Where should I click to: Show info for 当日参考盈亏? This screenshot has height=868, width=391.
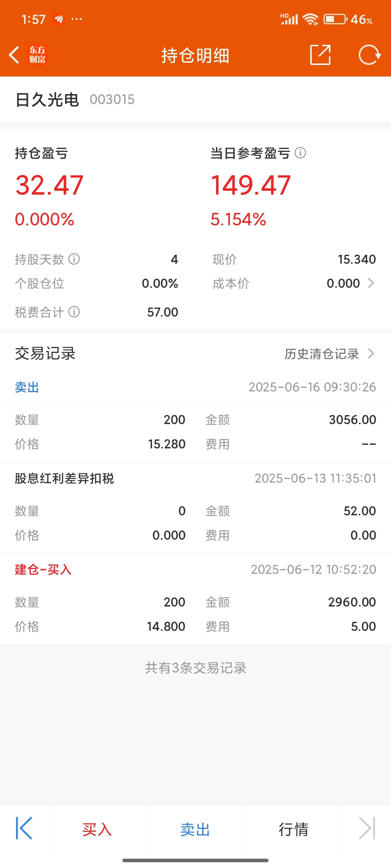300,153
